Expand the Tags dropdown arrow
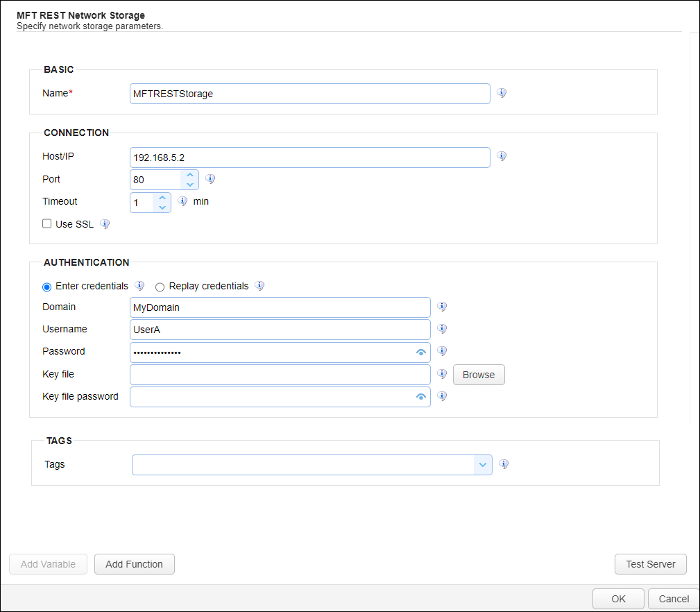Viewport: 700px width, 612px height. [483, 465]
